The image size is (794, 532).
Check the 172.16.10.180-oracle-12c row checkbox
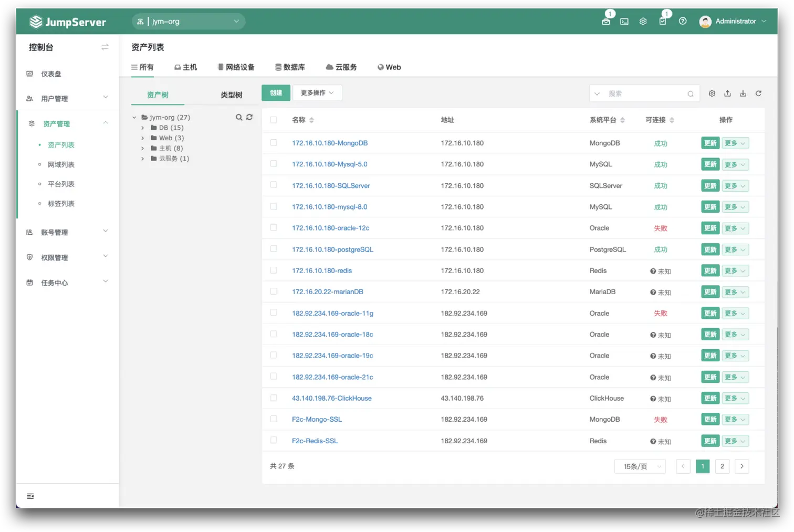pos(274,227)
